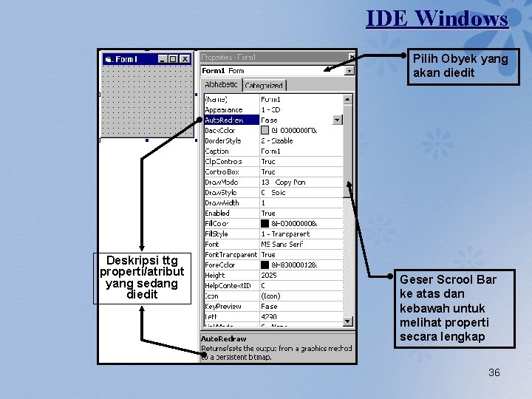Select the Height property
Viewport: 532px width, 399px height.
pos(232,276)
